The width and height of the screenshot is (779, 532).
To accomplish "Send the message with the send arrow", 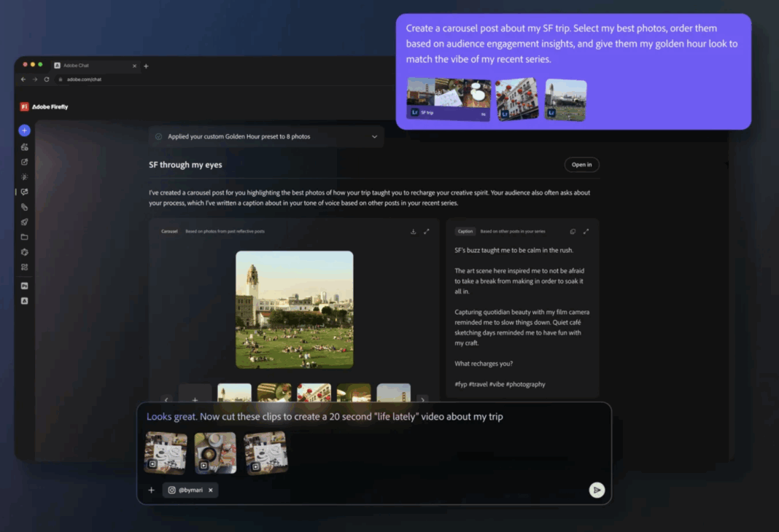I will point(597,490).
